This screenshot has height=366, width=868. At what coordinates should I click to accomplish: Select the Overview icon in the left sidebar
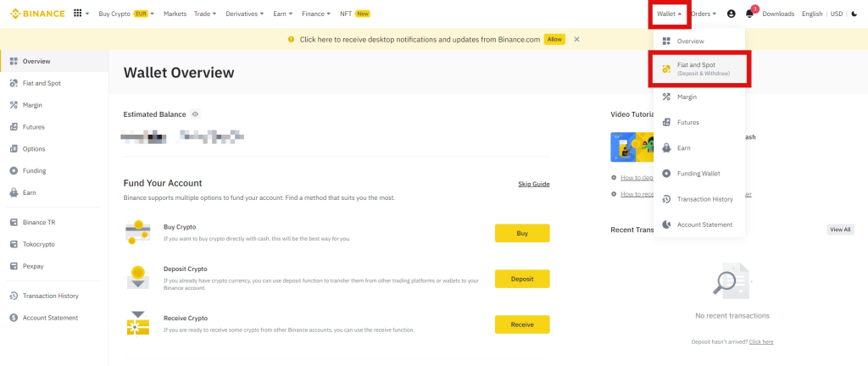coord(14,61)
